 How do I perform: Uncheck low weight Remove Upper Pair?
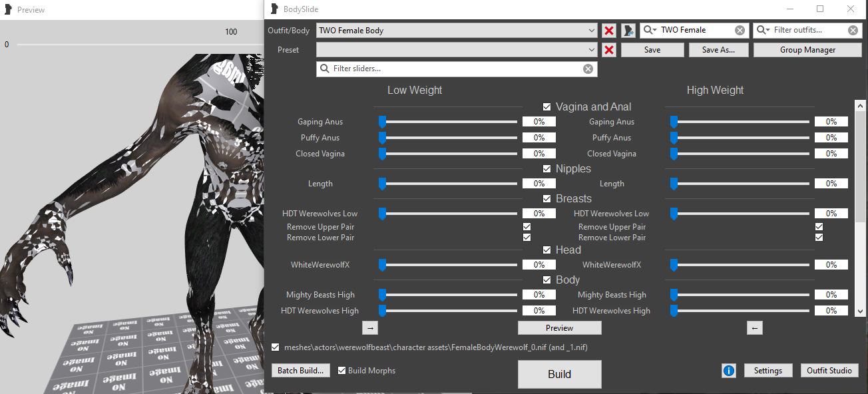pyautogui.click(x=527, y=227)
